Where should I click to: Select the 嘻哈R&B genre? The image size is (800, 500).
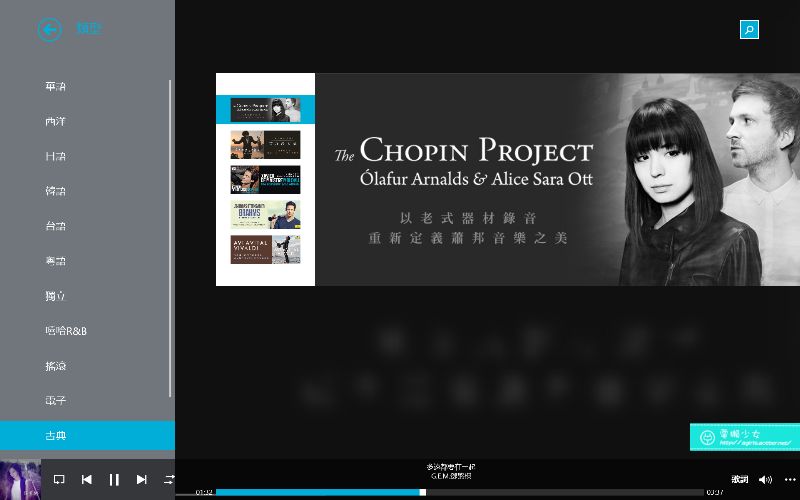click(x=66, y=331)
